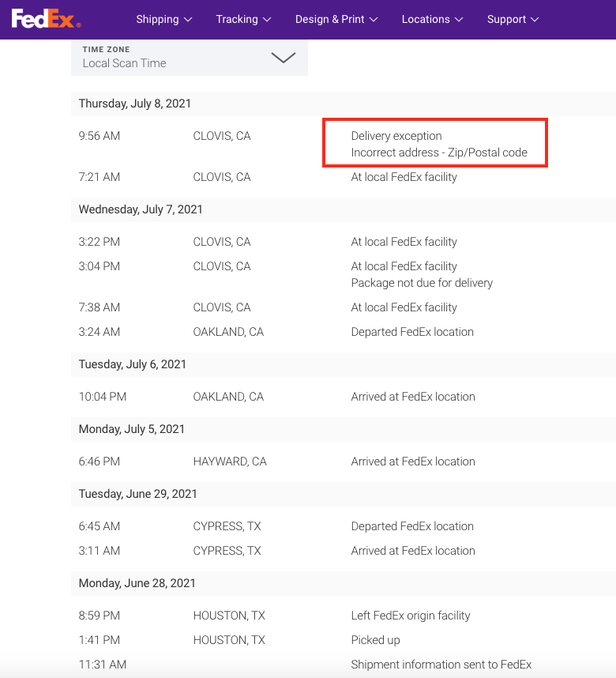Click Arrived at FedEx location for Cypress
Screen dimensions: 616x678
point(413,551)
